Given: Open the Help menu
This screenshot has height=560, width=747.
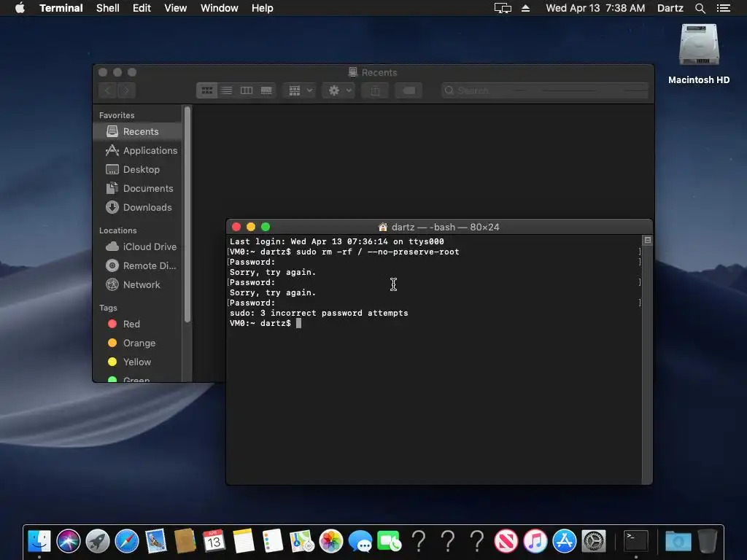Looking at the screenshot, I should tap(263, 8).
